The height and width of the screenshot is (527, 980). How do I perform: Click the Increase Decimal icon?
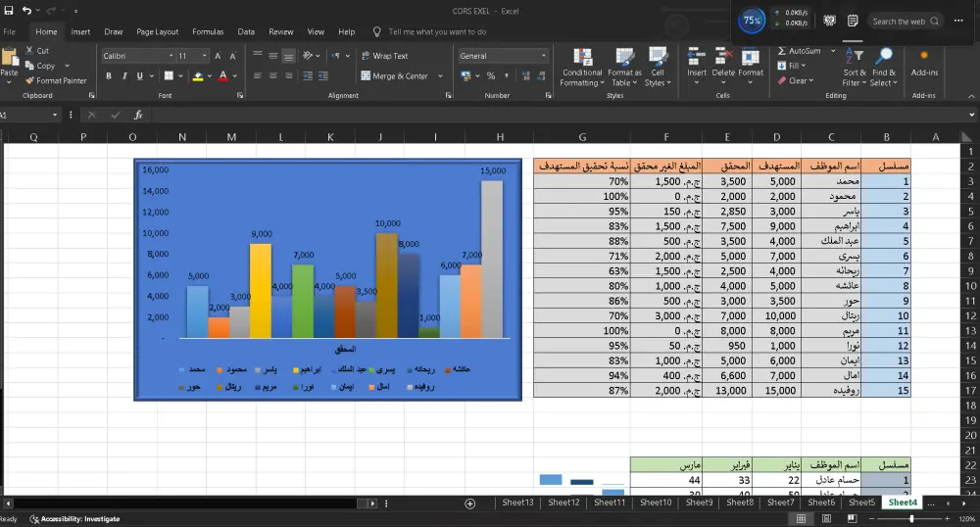525,76
